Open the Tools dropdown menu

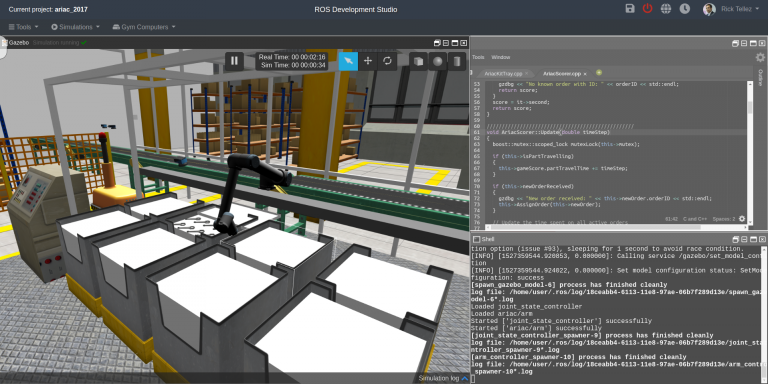(x=24, y=27)
